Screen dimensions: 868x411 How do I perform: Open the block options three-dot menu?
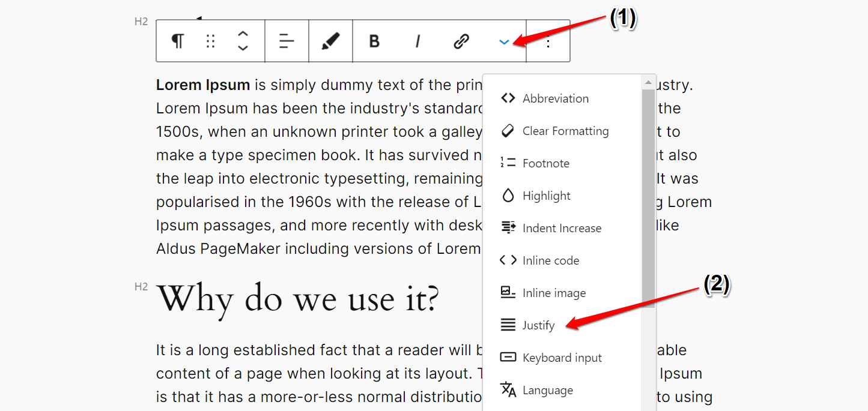coord(547,41)
